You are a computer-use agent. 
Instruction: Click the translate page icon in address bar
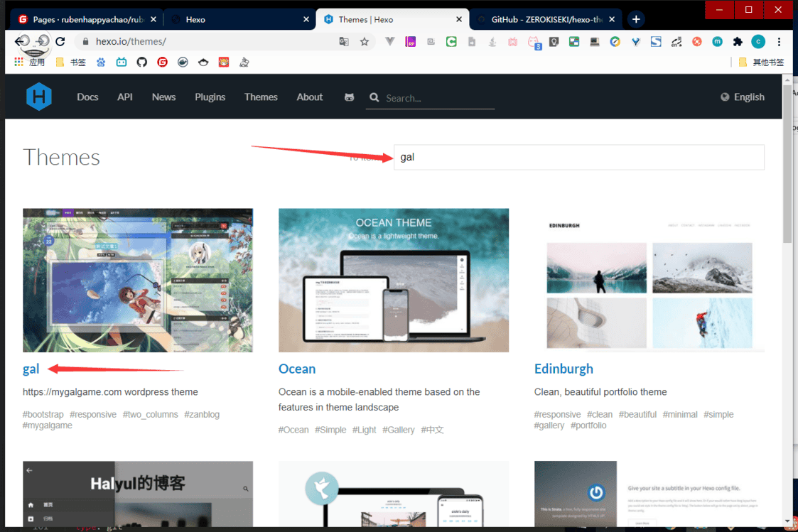tap(344, 42)
